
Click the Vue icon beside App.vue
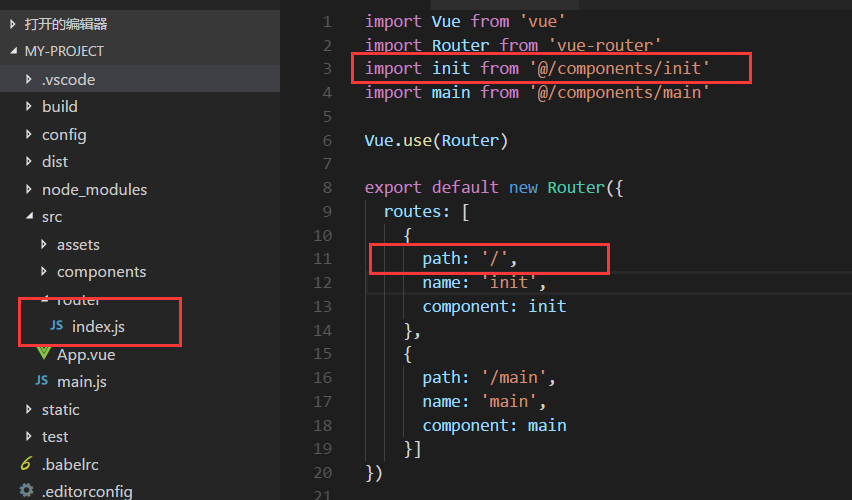[x=44, y=353]
